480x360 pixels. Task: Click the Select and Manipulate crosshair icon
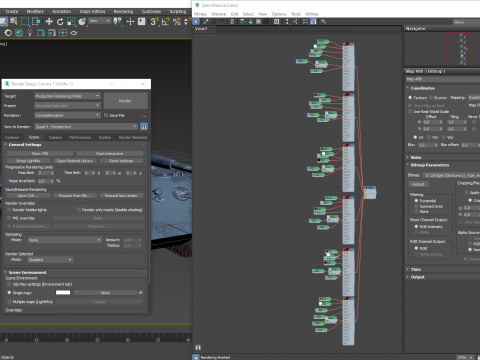point(130,22)
